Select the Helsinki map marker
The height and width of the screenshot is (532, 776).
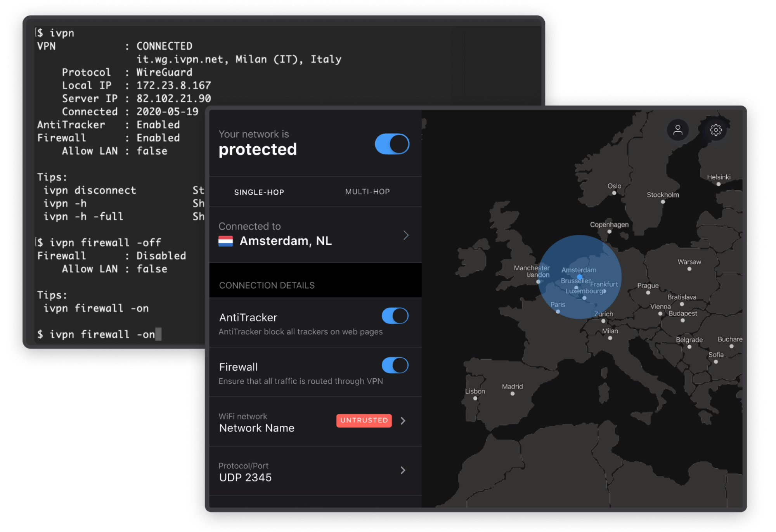719,184
